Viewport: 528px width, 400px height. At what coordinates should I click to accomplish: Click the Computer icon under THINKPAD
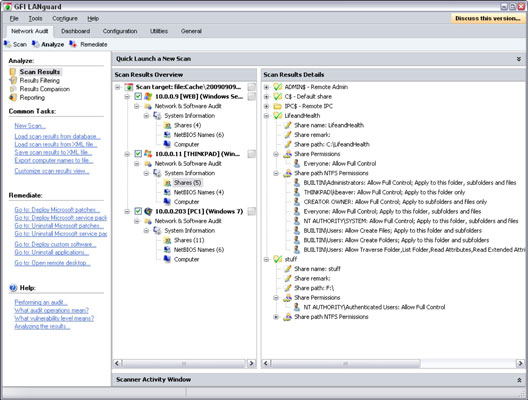[167, 202]
